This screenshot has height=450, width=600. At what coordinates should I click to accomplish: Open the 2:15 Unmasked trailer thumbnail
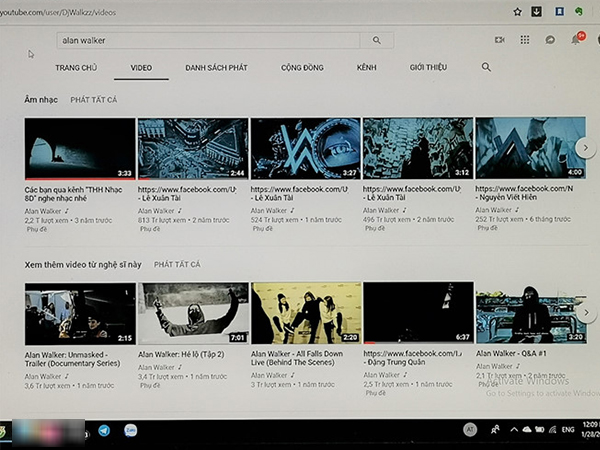point(80,314)
